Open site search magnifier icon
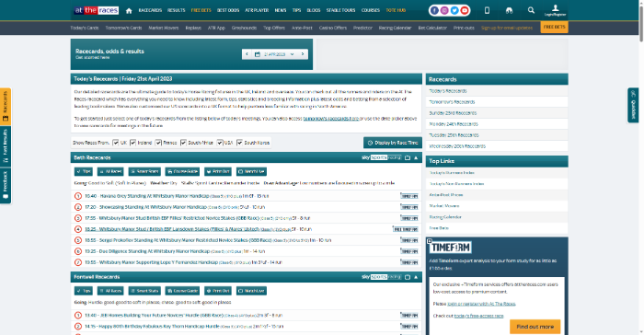This screenshot has width=644, height=335. point(531,10)
